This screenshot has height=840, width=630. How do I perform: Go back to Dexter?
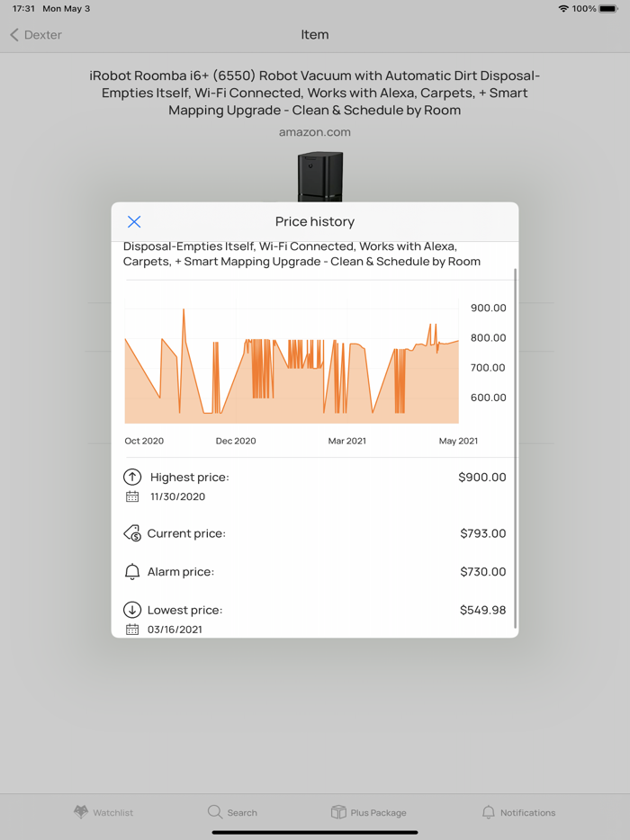coord(36,34)
